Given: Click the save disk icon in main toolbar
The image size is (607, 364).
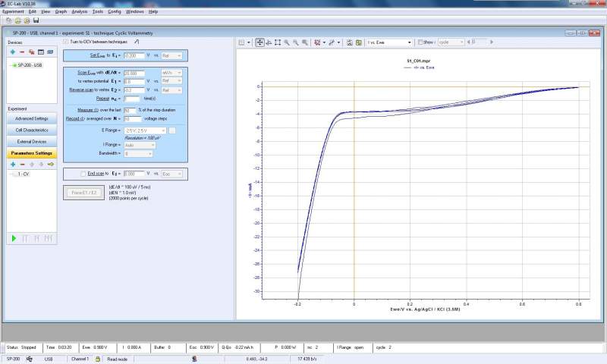Looking at the screenshot, I should pyautogui.click(x=36, y=20).
